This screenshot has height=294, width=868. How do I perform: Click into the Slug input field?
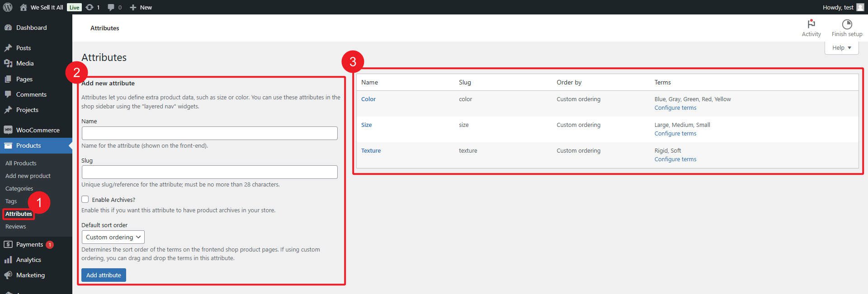point(209,172)
